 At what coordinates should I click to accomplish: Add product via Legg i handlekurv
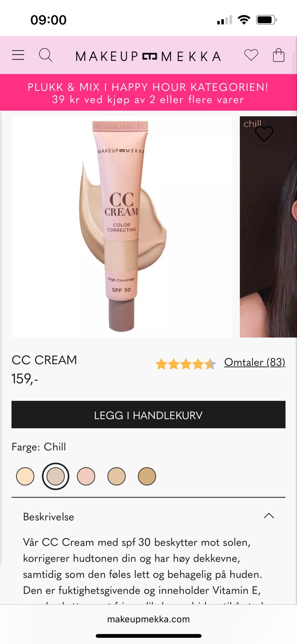(148, 415)
